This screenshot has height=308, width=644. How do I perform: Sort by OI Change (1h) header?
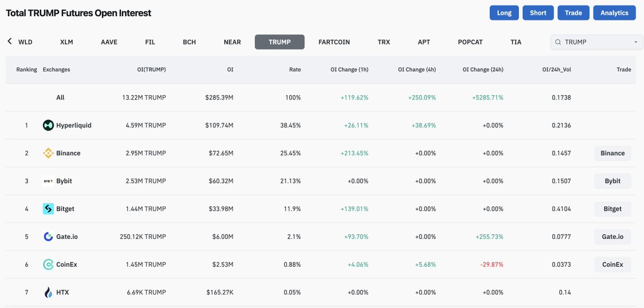(x=349, y=69)
